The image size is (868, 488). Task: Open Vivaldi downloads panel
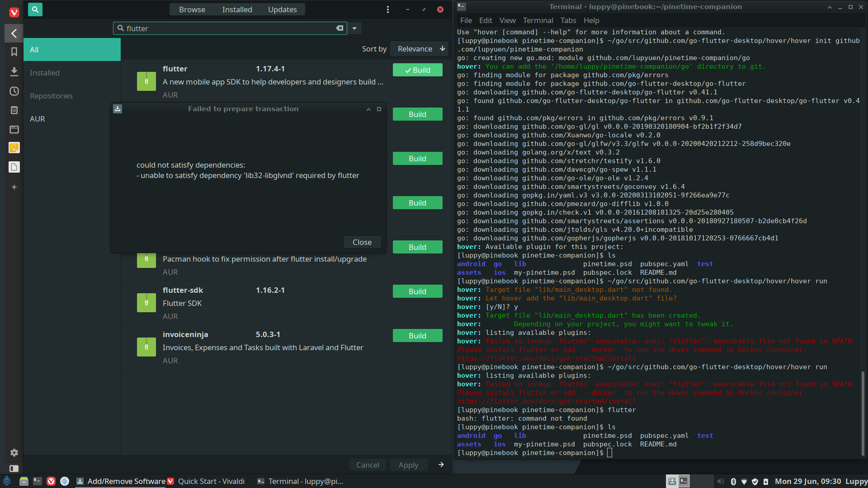(x=14, y=72)
